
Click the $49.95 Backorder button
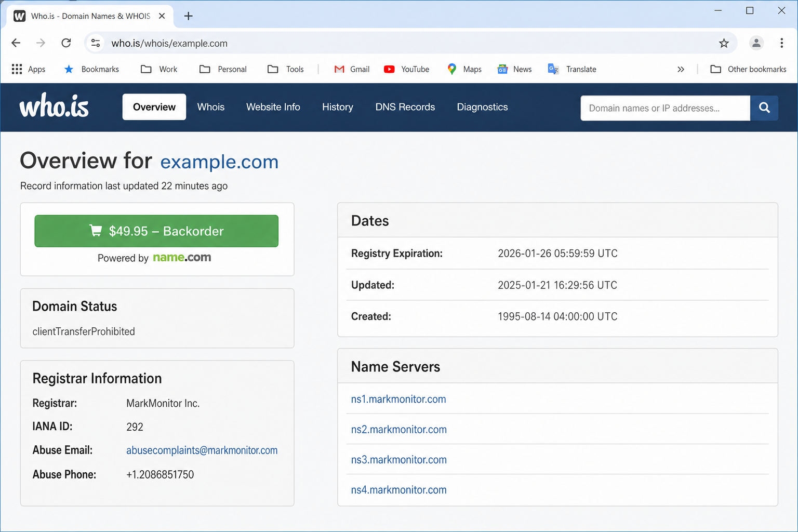(156, 231)
